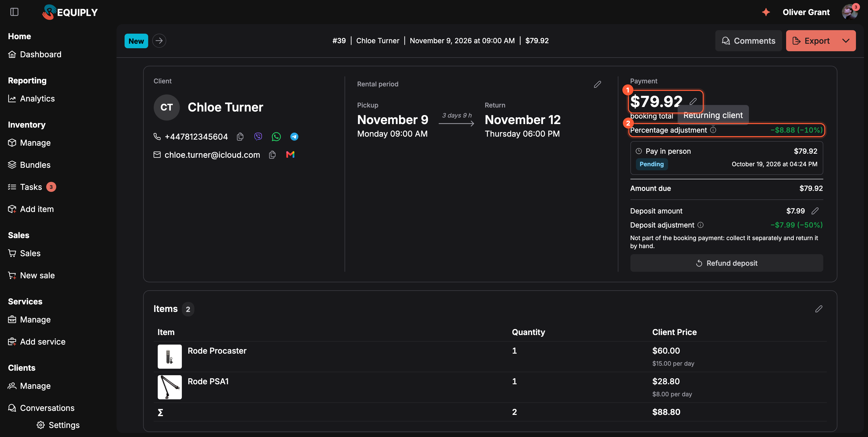Open Conversations in sidebar
Image resolution: width=868 pixels, height=437 pixels.
[41, 408]
